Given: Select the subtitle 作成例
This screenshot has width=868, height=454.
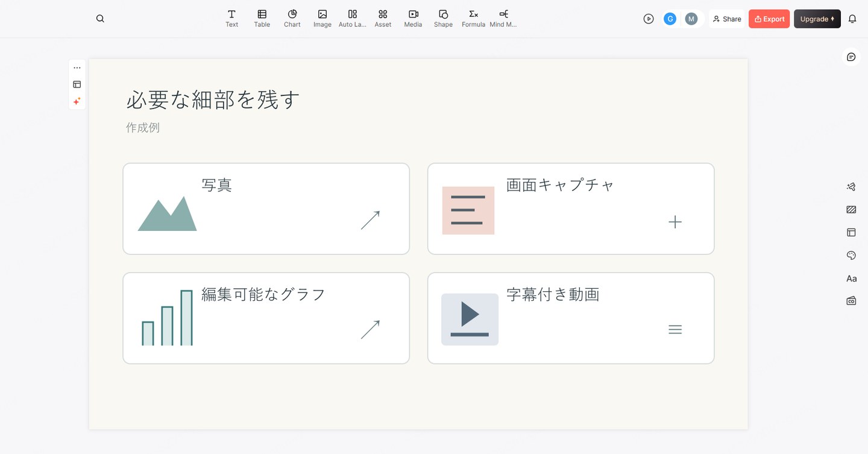Looking at the screenshot, I should pos(143,128).
